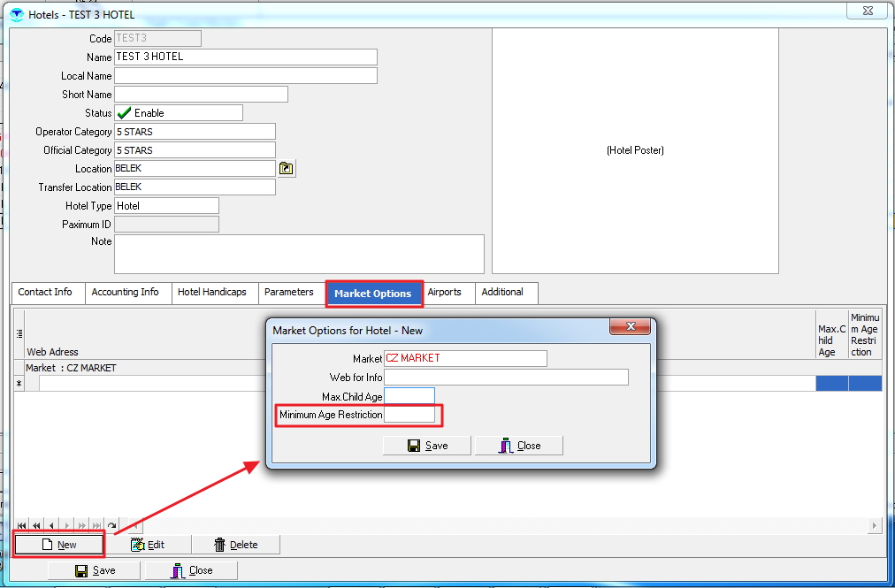Image resolution: width=895 pixels, height=588 pixels.
Task: Go to previous record in navigator
Action: click(52, 525)
